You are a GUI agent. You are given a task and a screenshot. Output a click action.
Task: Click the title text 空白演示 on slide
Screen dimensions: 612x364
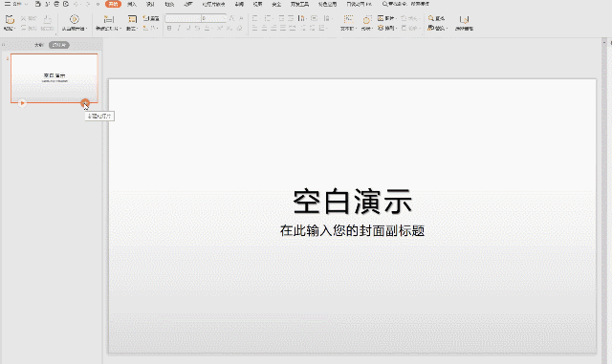352,202
